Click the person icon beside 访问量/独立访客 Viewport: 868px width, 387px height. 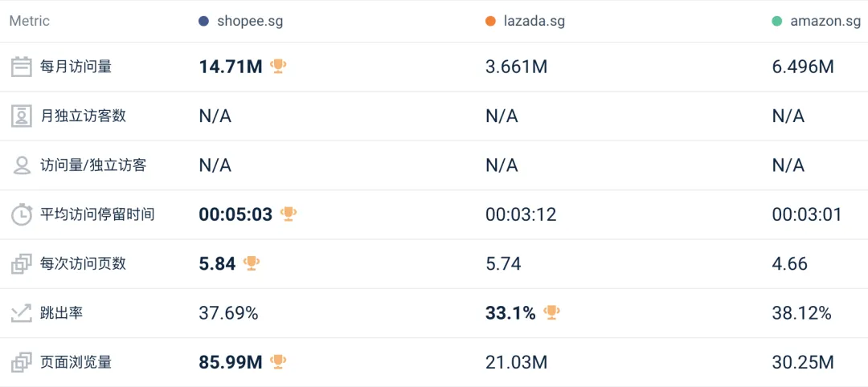pyautogui.click(x=21, y=165)
